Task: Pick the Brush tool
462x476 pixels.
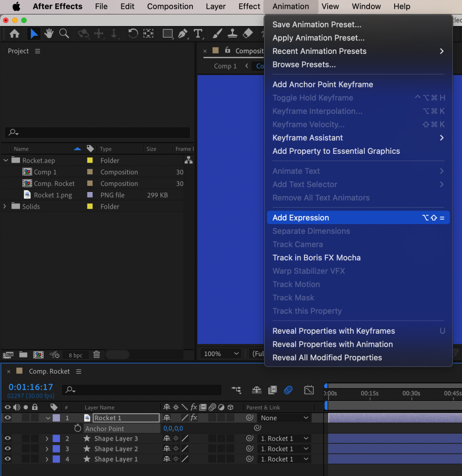Action: pyautogui.click(x=216, y=33)
